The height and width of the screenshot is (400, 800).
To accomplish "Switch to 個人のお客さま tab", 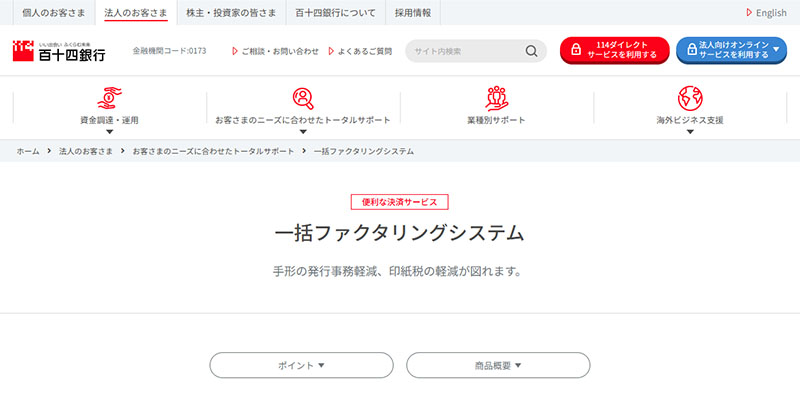I will coord(54,13).
